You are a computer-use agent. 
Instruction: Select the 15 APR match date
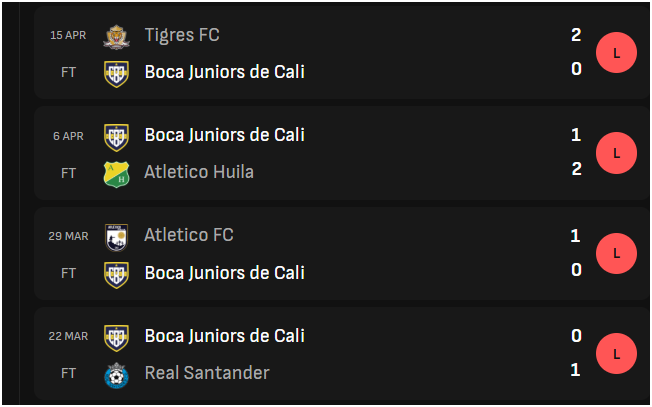click(x=68, y=35)
